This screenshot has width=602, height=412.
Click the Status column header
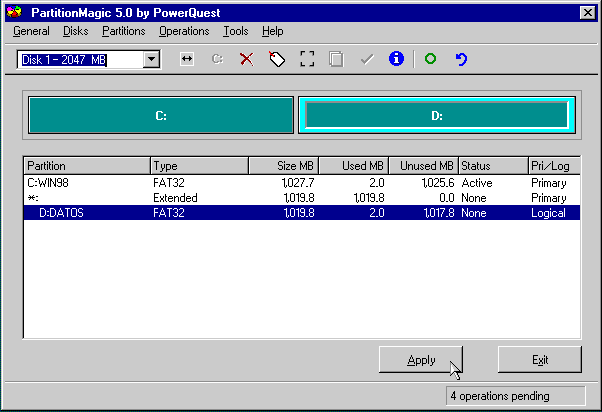coord(493,166)
